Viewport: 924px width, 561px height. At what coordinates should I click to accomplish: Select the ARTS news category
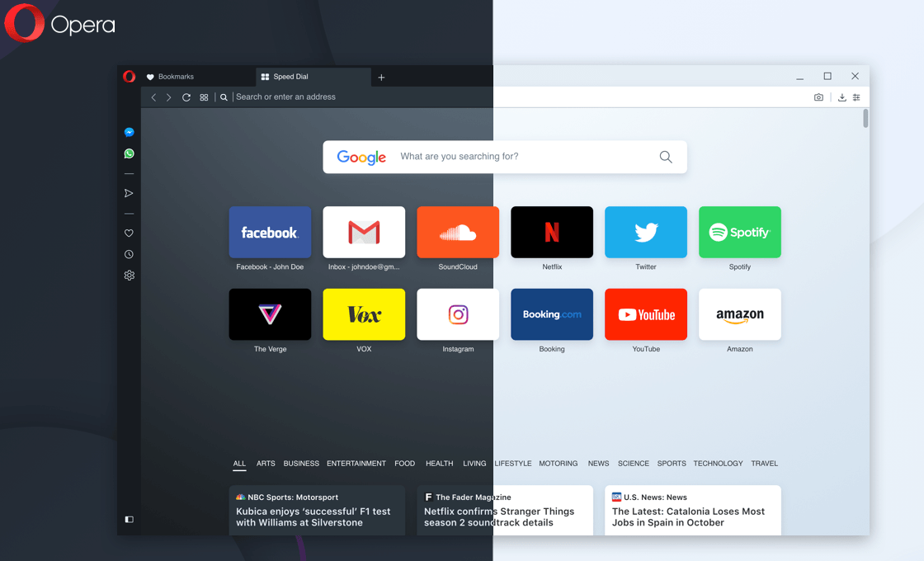(266, 464)
